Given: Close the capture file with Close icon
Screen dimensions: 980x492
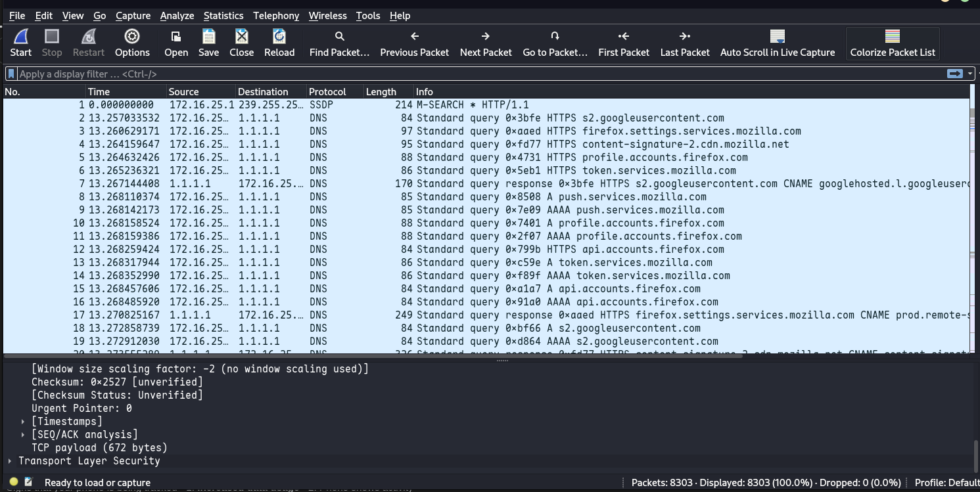Looking at the screenshot, I should point(241,43).
